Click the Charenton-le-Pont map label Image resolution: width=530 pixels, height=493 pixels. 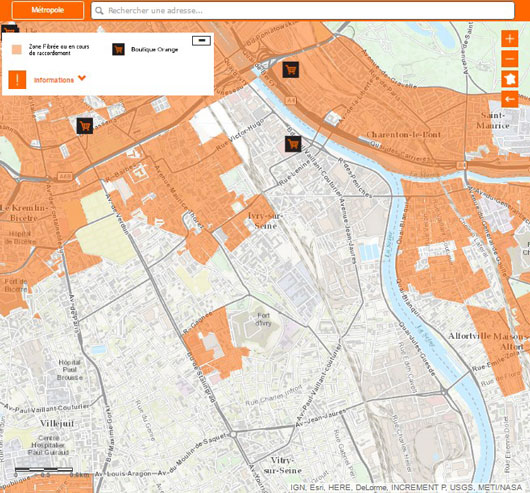404,134
